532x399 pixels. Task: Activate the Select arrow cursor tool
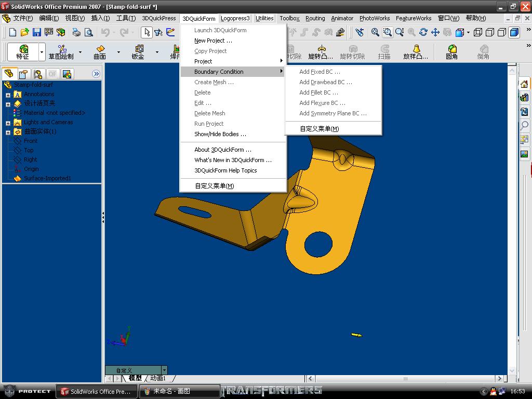click(147, 32)
